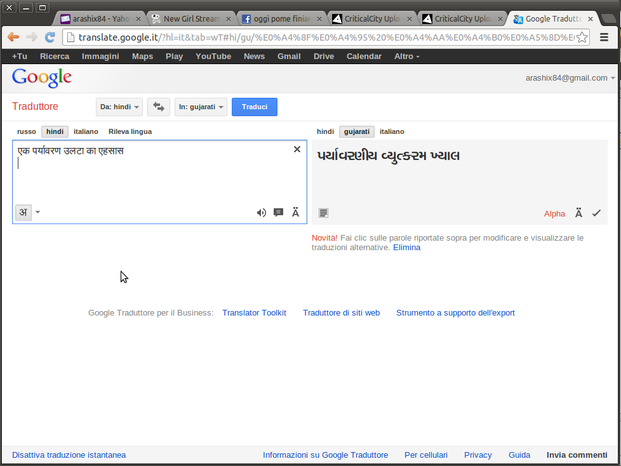
Task: Select all translation text icon
Action: pos(324,213)
